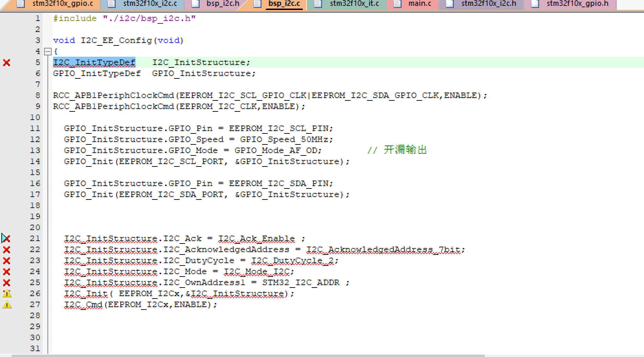Click the #include directive on line 1

coord(75,18)
